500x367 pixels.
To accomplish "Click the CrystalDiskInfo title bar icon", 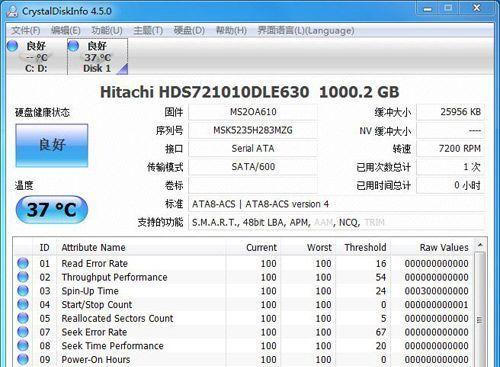I will click(x=12, y=11).
